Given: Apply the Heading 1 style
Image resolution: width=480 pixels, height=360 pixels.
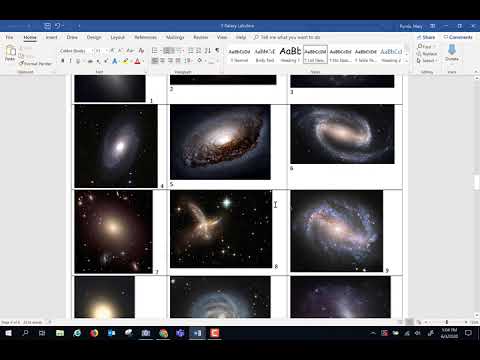Looking at the screenshot, I should [290, 55].
